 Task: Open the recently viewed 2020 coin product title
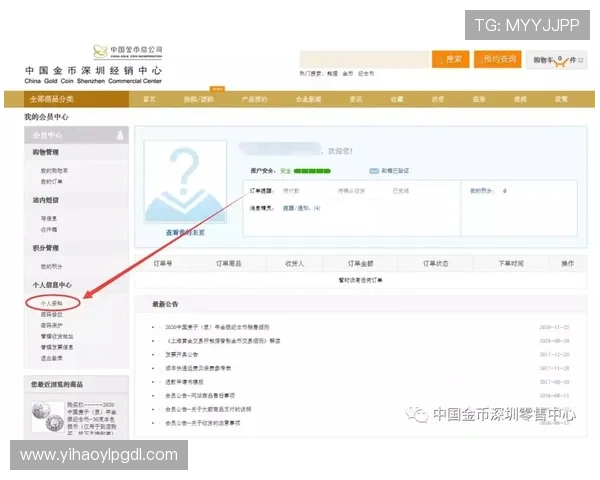92,418
